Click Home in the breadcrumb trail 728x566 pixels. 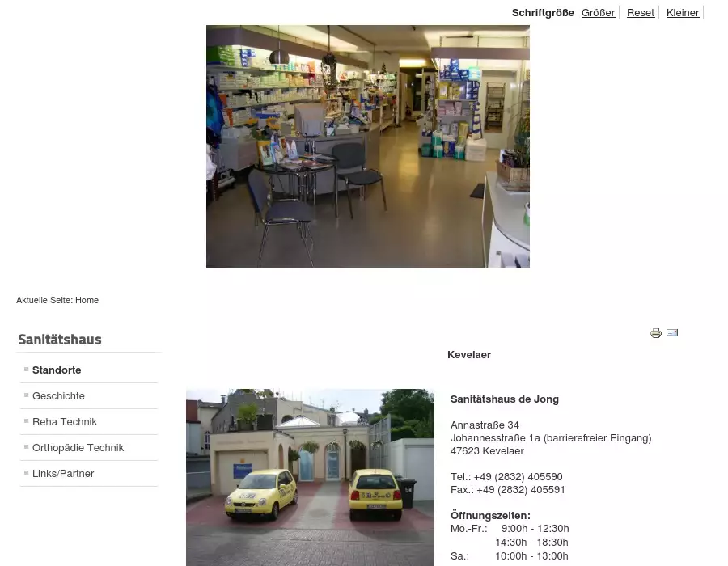(x=87, y=301)
